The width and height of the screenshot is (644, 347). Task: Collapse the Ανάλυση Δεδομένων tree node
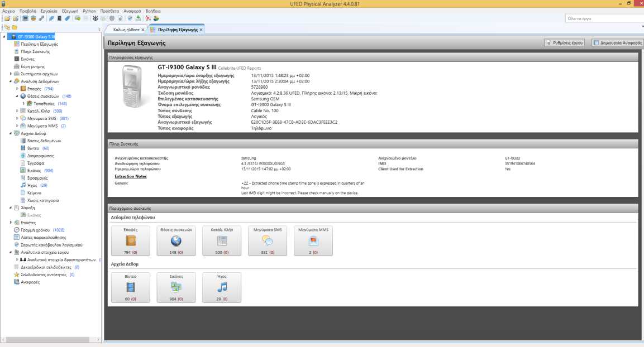pyautogui.click(x=11, y=81)
